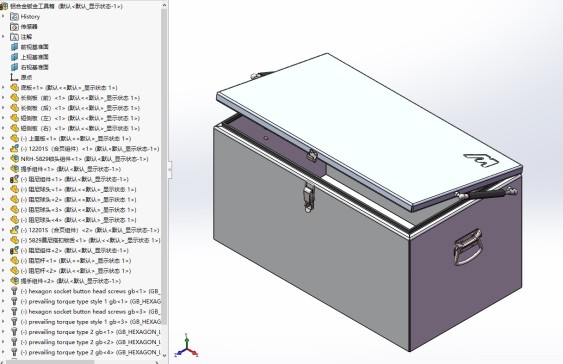Select hexagon socket button head screws gb<1> label
Image resolution: width=563 pixels, height=364 pixels.
[91, 291]
